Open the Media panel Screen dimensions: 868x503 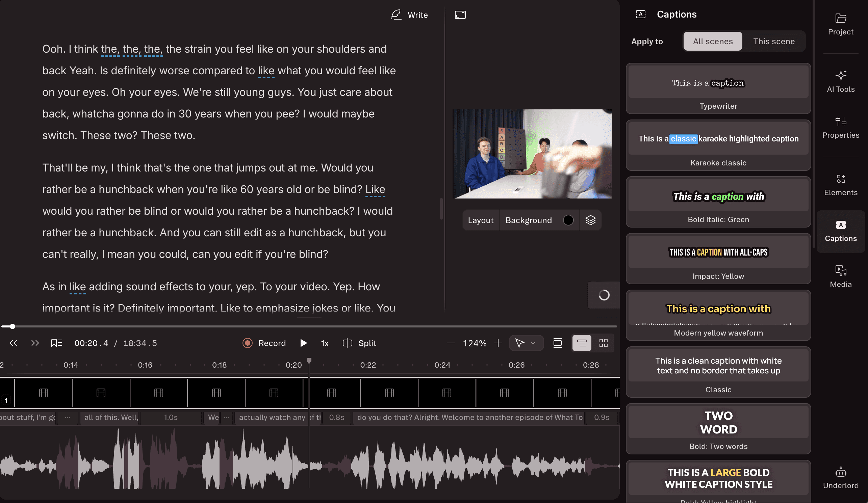click(x=840, y=275)
